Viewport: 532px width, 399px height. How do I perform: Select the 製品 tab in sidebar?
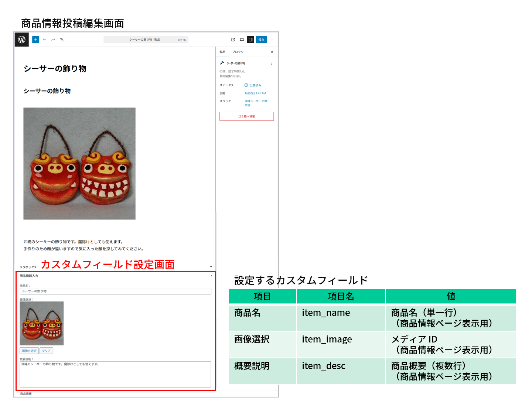tap(222, 52)
